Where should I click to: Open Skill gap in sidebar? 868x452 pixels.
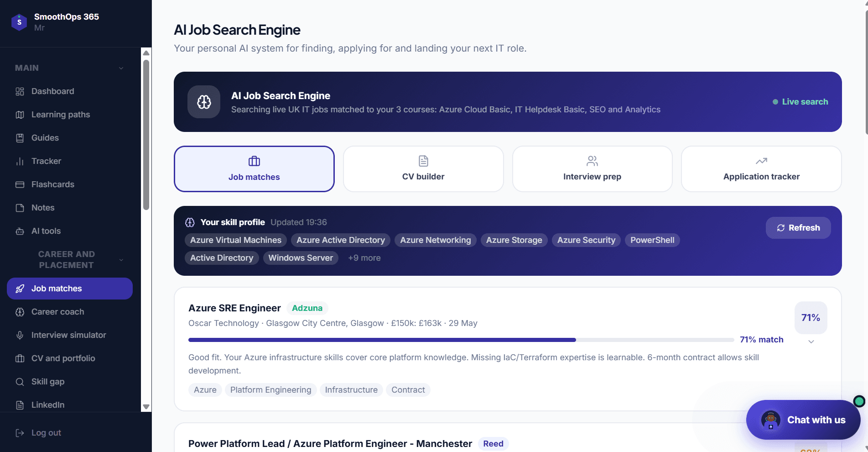coord(70,382)
